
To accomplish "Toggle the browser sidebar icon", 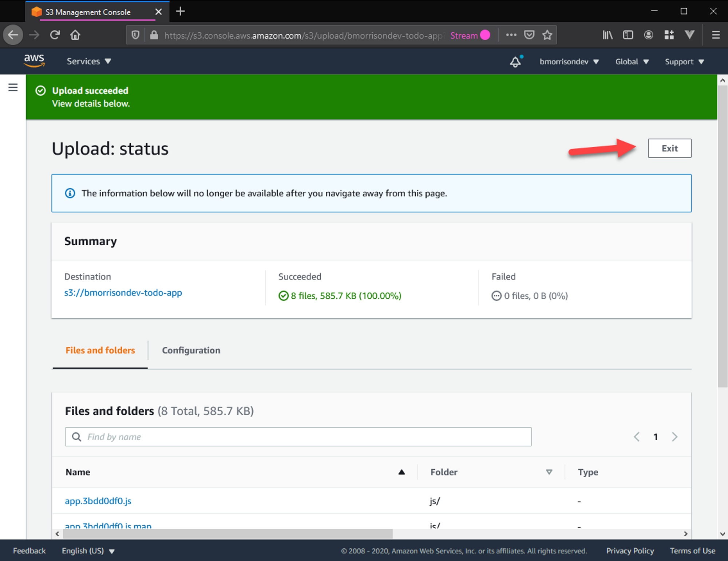I will 628,35.
